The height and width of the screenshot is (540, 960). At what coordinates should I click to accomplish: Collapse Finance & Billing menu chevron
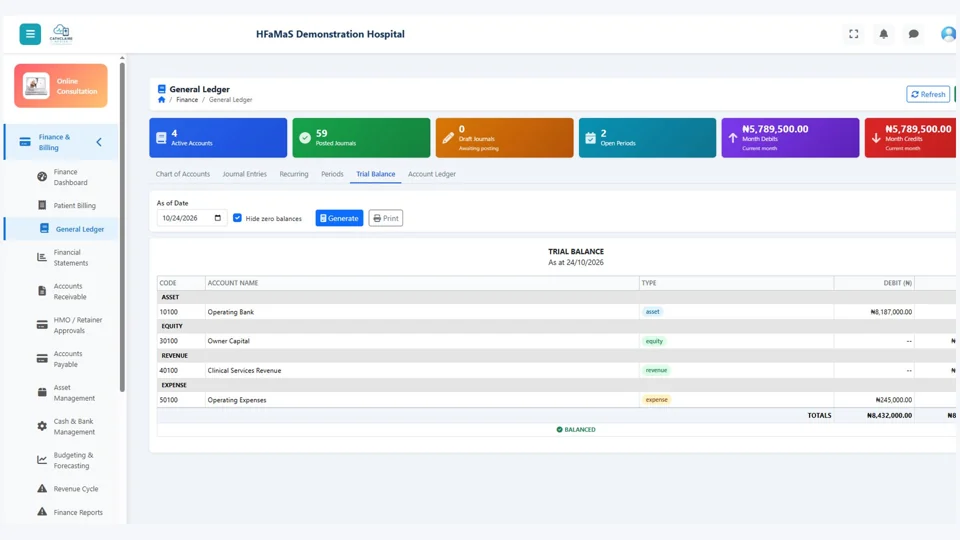99,142
